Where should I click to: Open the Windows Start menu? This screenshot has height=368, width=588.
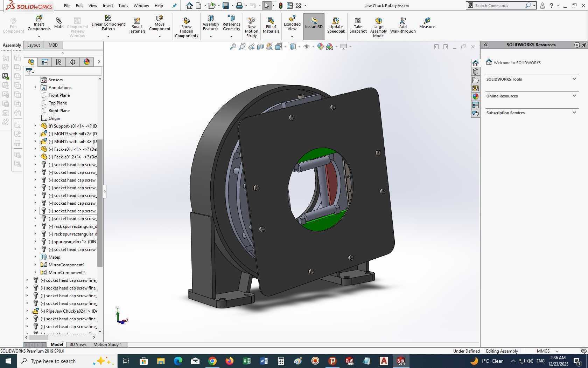(8, 361)
